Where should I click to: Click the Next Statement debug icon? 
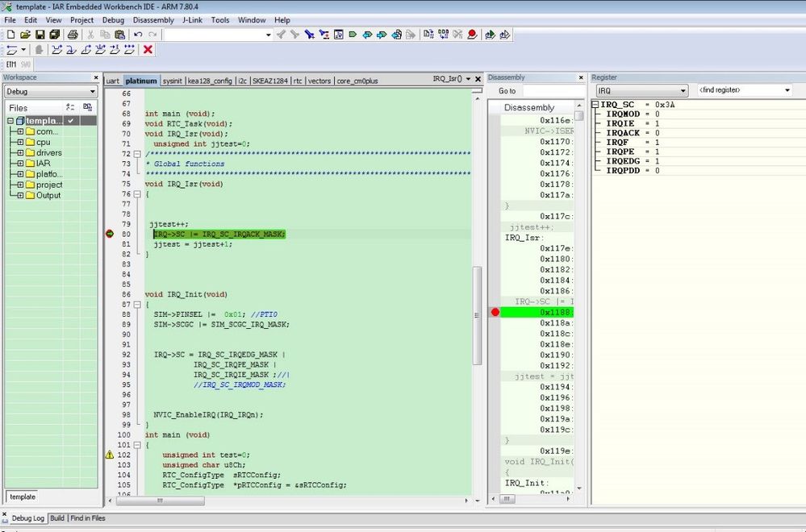(100, 50)
